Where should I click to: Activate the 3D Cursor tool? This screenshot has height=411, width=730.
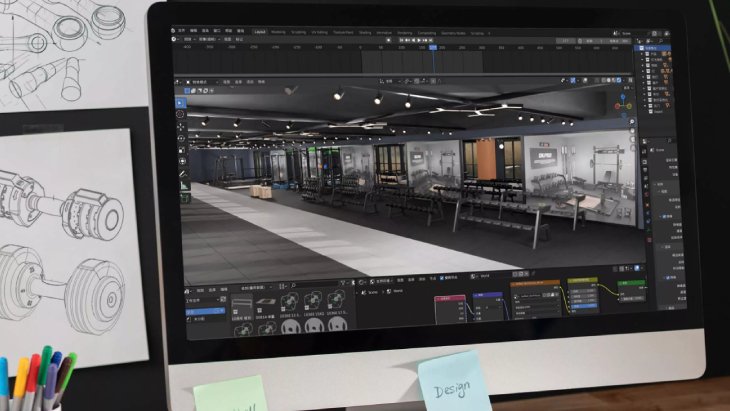181,114
